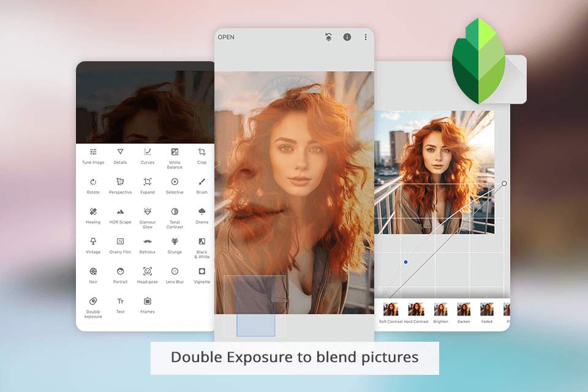Choose the White Balance tool

pyautogui.click(x=175, y=159)
